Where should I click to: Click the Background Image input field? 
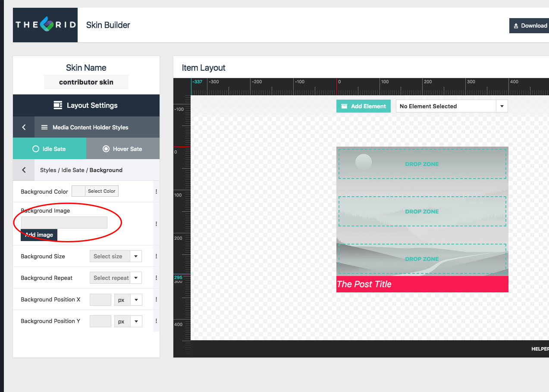pos(64,222)
